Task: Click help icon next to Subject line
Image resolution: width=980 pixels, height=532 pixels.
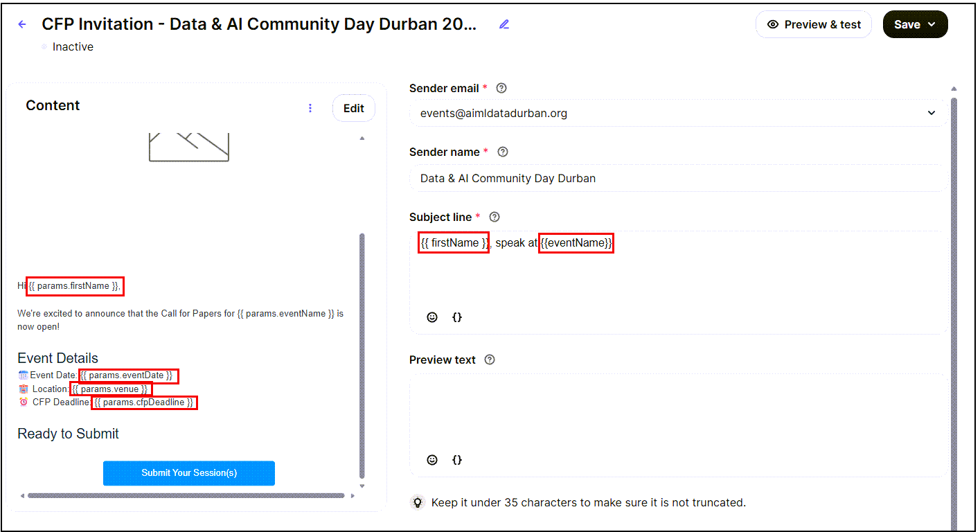Action: point(495,217)
